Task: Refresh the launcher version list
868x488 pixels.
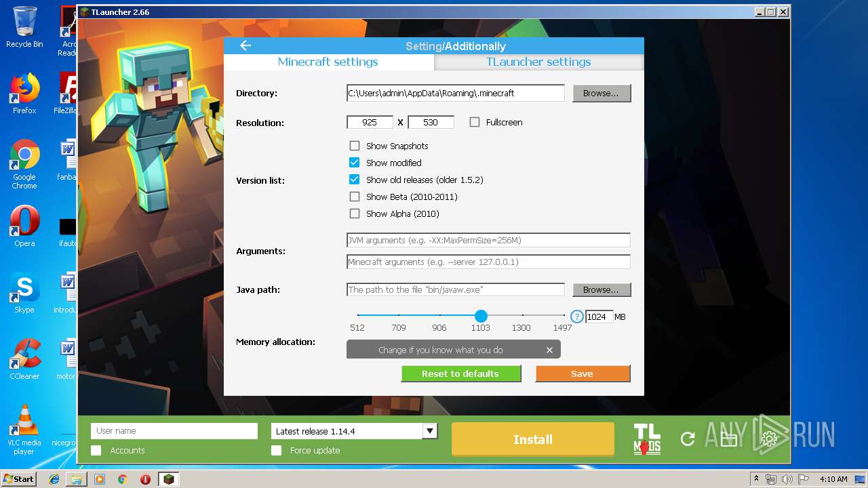Action: coord(688,439)
